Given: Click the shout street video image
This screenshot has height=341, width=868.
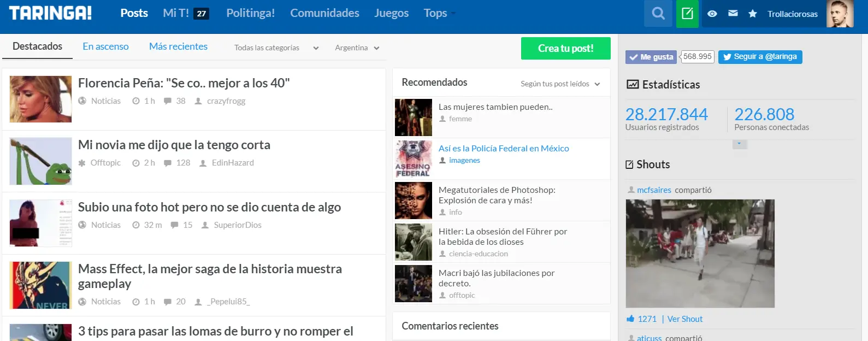Looking at the screenshot, I should tap(700, 253).
